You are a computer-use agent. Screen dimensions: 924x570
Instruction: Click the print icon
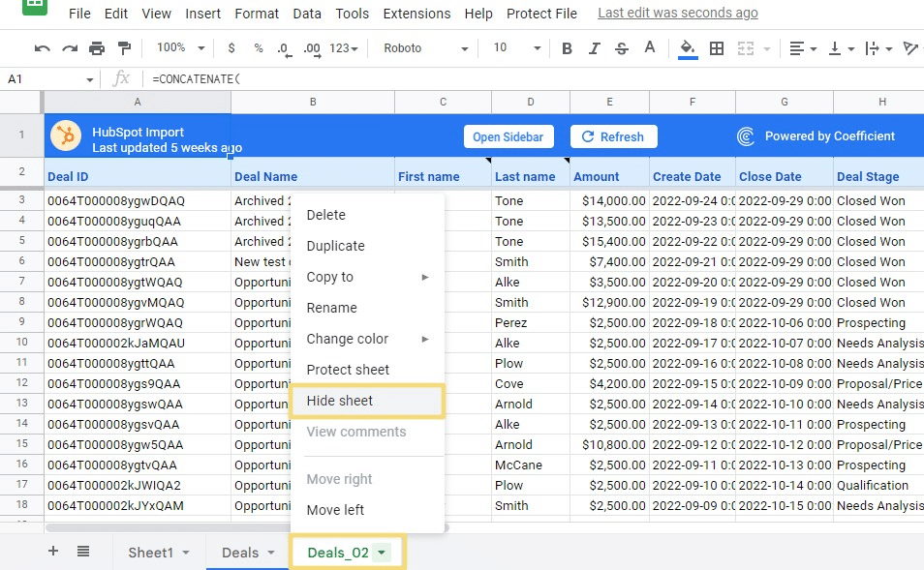click(x=97, y=48)
